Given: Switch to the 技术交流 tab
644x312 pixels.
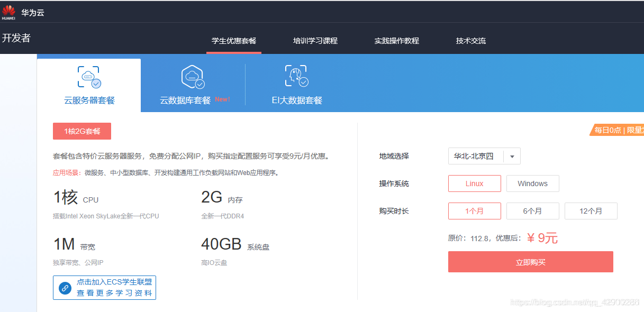Looking at the screenshot, I should pyautogui.click(x=471, y=40).
